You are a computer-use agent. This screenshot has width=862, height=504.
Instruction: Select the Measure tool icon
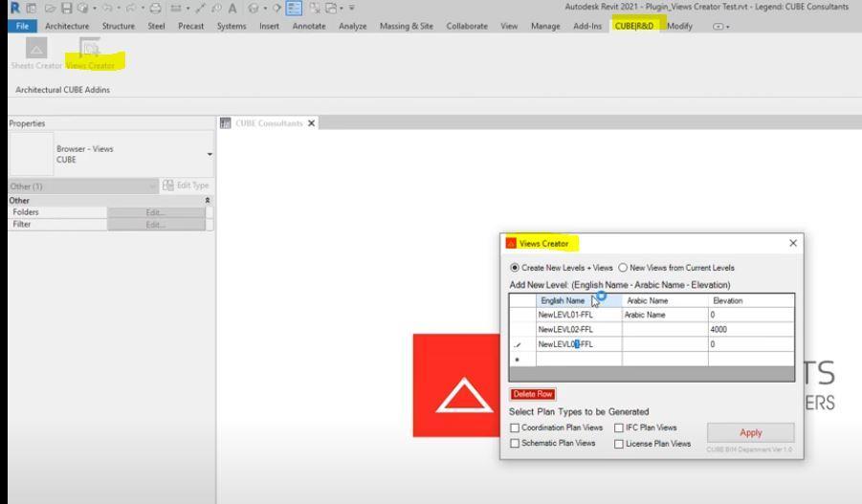coord(176,9)
